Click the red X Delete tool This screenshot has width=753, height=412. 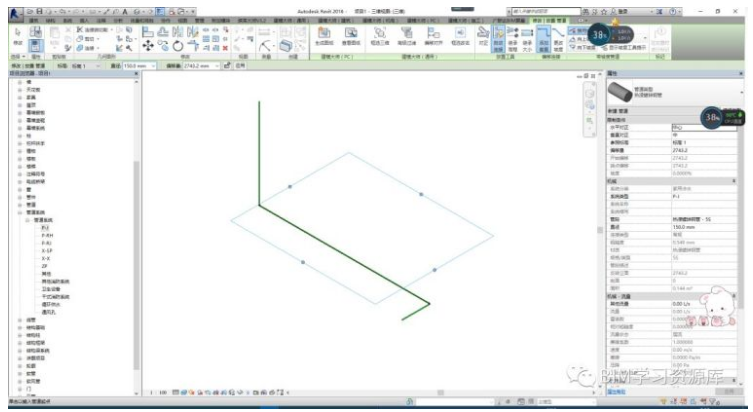pos(225,48)
